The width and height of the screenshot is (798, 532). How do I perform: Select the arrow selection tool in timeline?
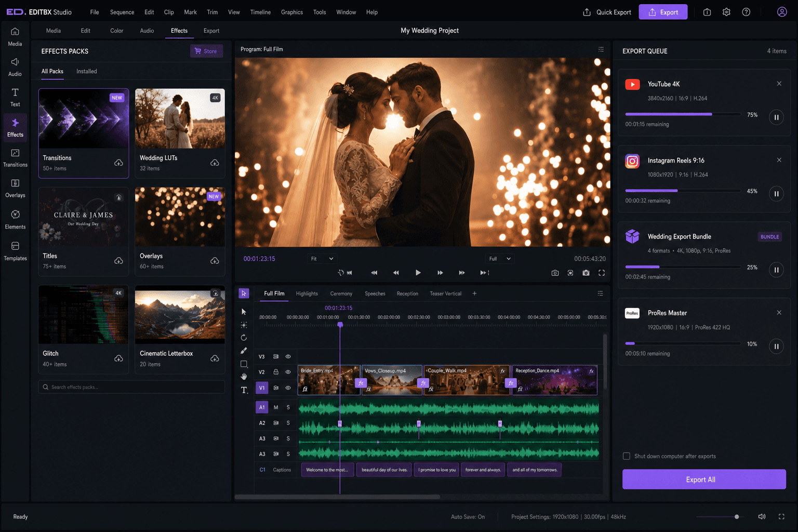coord(244,312)
